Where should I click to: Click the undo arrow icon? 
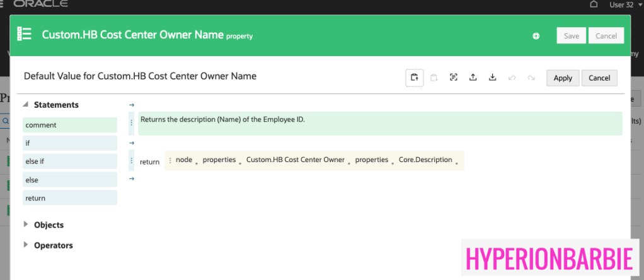[512, 78]
